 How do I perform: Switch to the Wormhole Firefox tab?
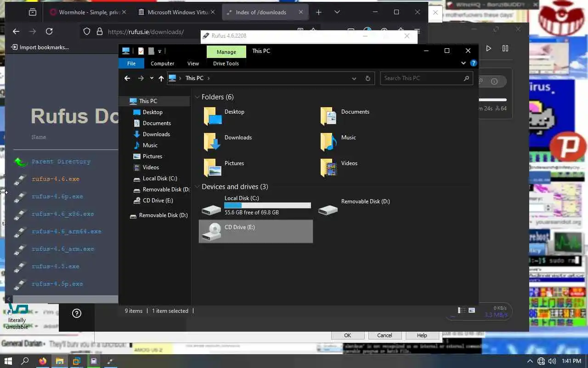pos(87,12)
